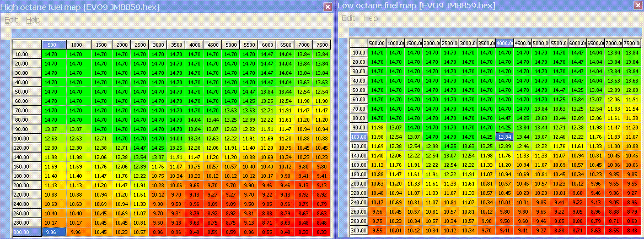Open Edit menu in Low octane window
Screen dimensions: 644x239
coord(348,18)
